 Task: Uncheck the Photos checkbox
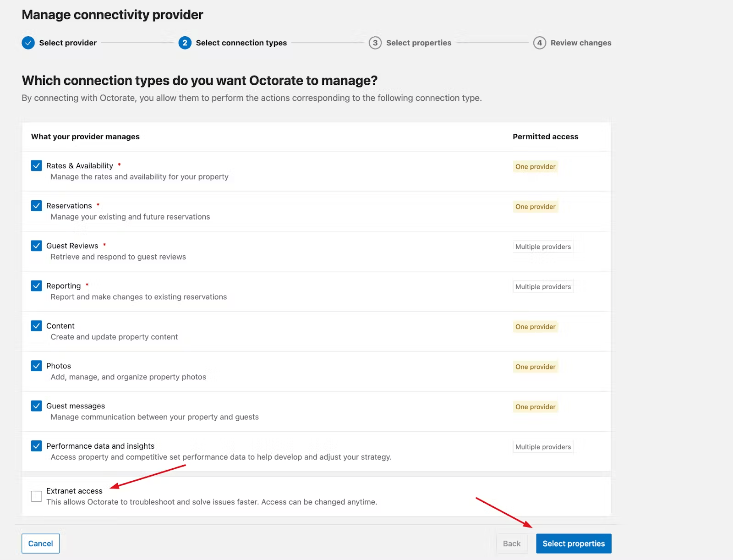[x=37, y=366]
